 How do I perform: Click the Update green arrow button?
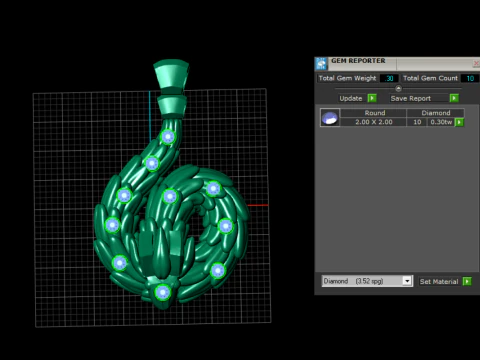pyautogui.click(x=372, y=98)
